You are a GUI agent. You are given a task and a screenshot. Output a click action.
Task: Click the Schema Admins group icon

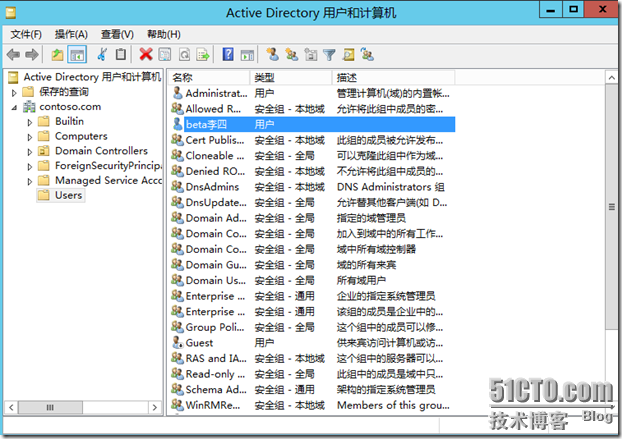pyautogui.click(x=177, y=389)
